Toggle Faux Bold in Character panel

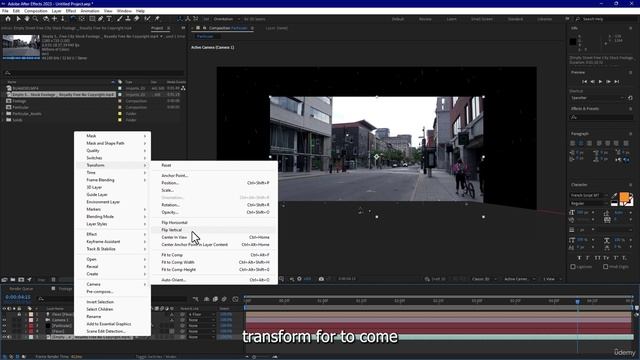pyautogui.click(x=579, y=258)
